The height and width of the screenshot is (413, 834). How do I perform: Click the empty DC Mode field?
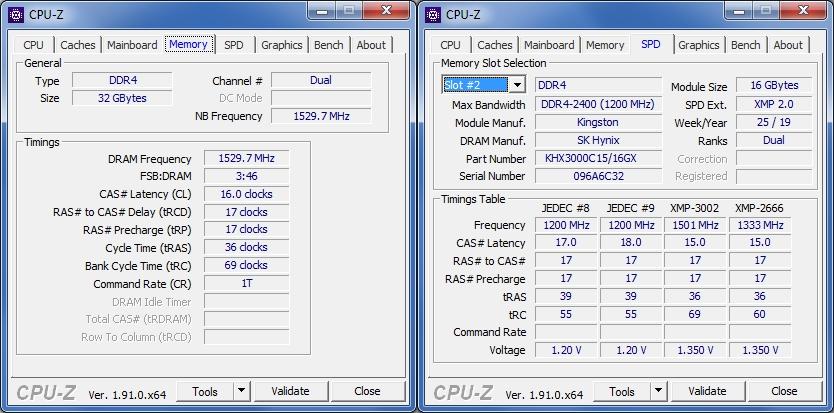click(321, 98)
